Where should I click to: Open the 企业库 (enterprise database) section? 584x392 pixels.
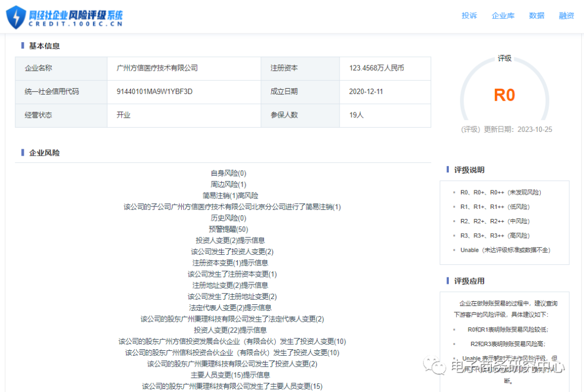click(x=503, y=16)
